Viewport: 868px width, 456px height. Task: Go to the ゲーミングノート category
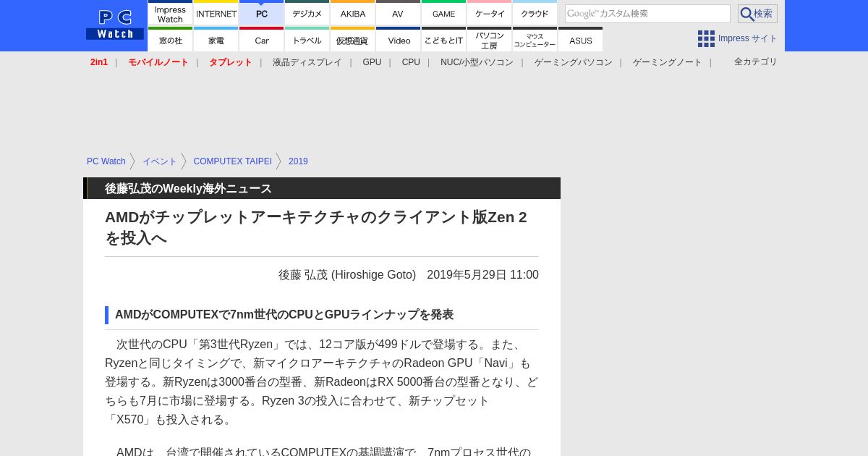pyautogui.click(x=668, y=62)
